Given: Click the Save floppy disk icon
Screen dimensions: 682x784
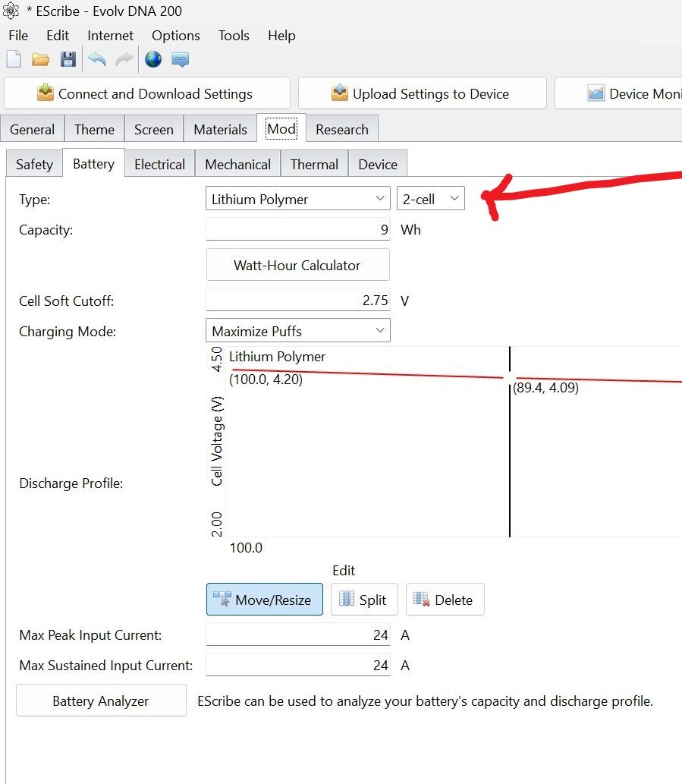Looking at the screenshot, I should (68, 60).
